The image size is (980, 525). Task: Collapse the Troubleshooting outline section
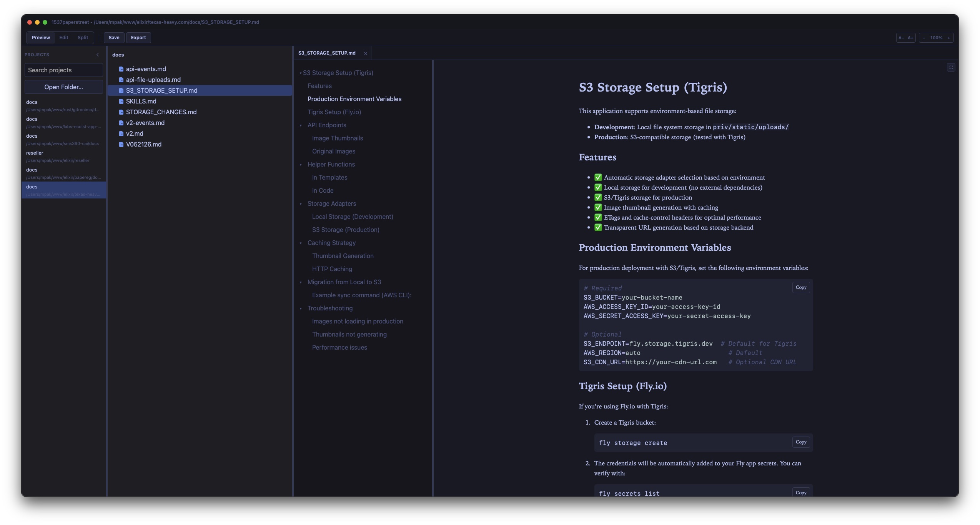click(301, 308)
